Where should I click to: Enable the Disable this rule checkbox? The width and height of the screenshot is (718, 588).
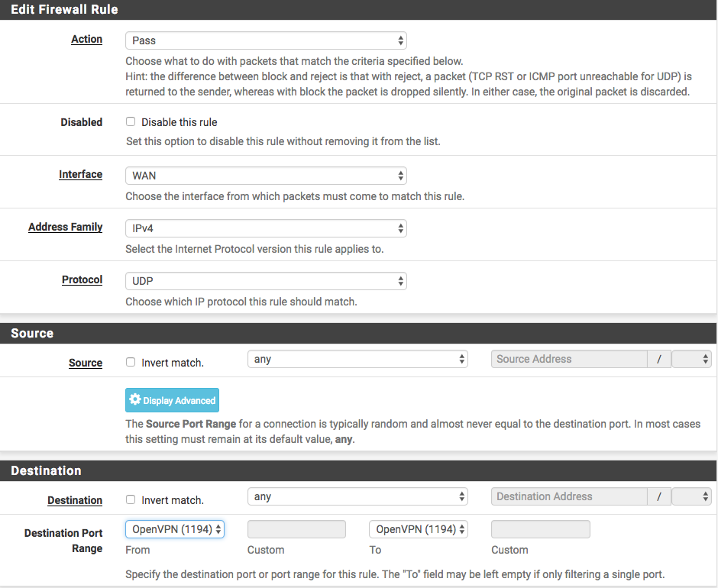pos(131,122)
